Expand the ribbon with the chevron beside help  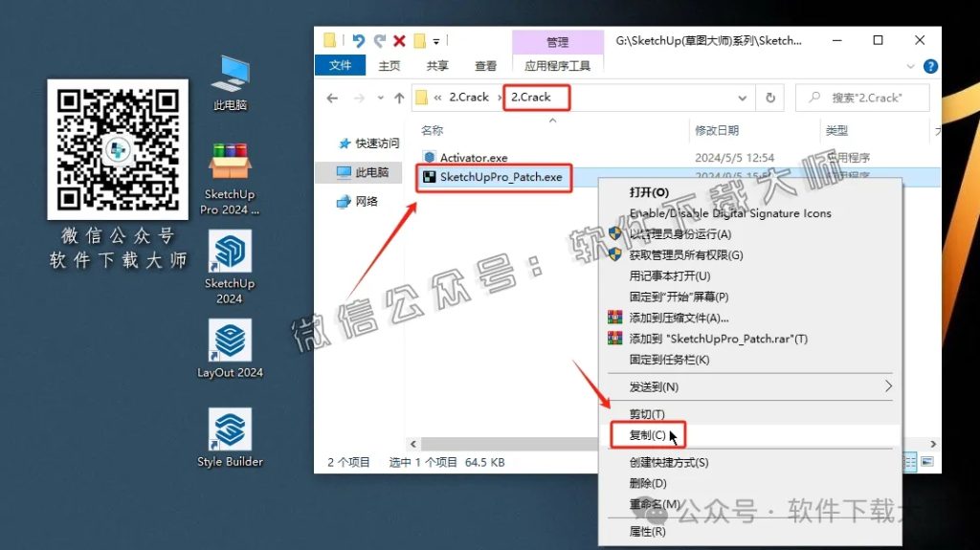910,66
